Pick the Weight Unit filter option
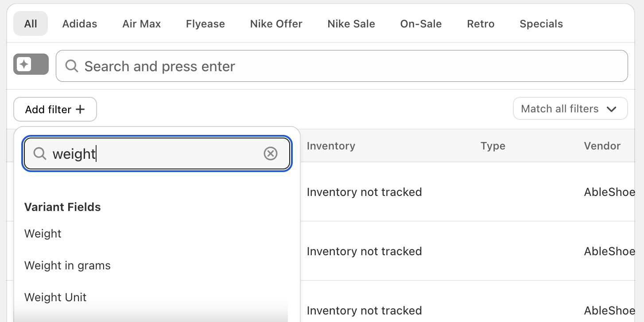This screenshot has height=322, width=644. coord(55,297)
